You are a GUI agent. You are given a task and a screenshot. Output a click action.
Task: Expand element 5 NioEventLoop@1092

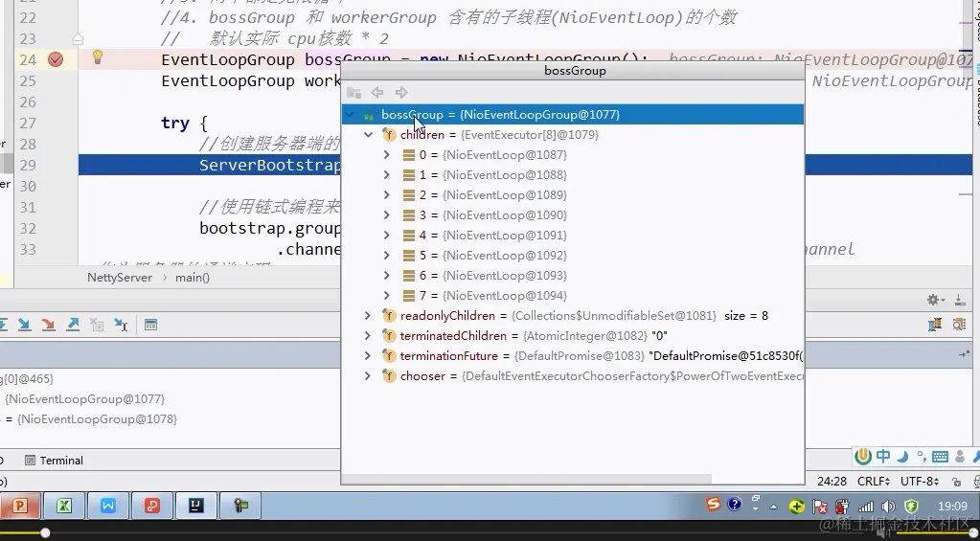[386, 255]
